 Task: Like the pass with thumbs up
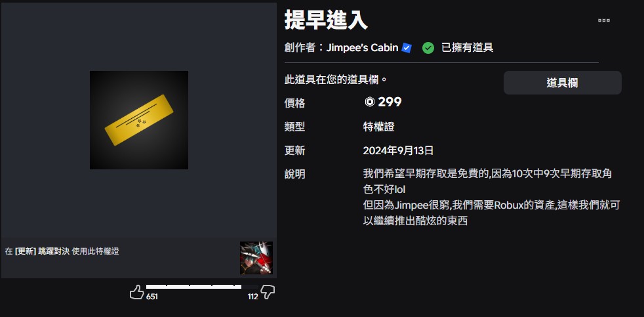(137, 292)
